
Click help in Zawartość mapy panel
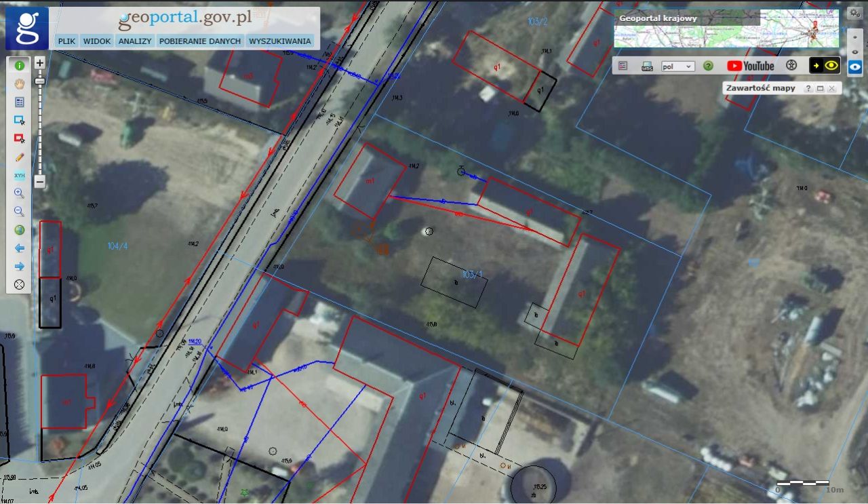click(x=808, y=89)
